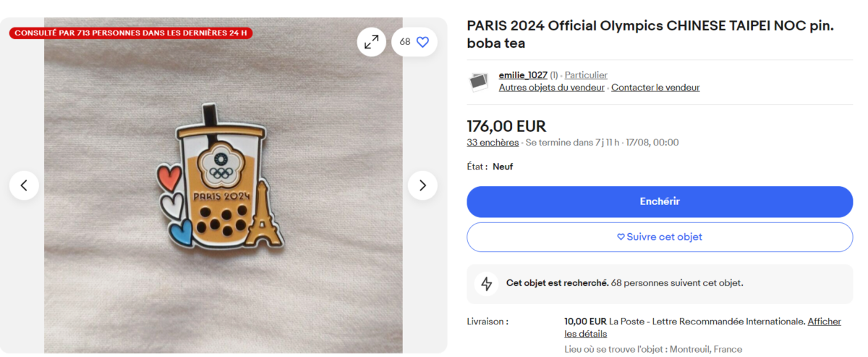
Task: Expand Afficher les détails for shipping
Action: [x=824, y=322]
